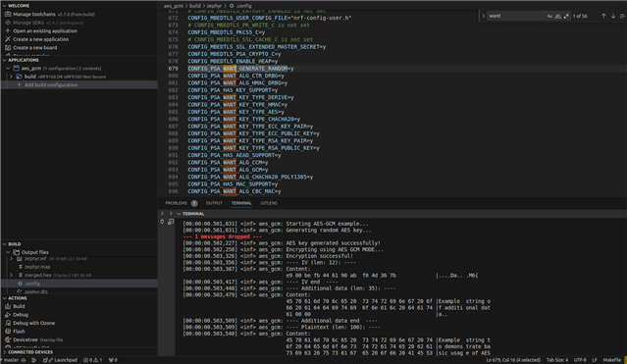
Task: Toggle Match Case in find widget
Action: tap(549, 16)
